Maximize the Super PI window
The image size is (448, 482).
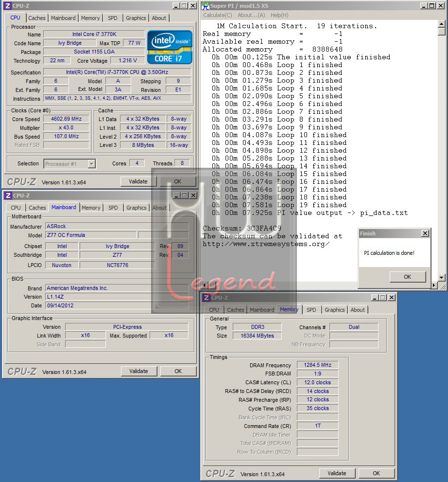coord(431,5)
